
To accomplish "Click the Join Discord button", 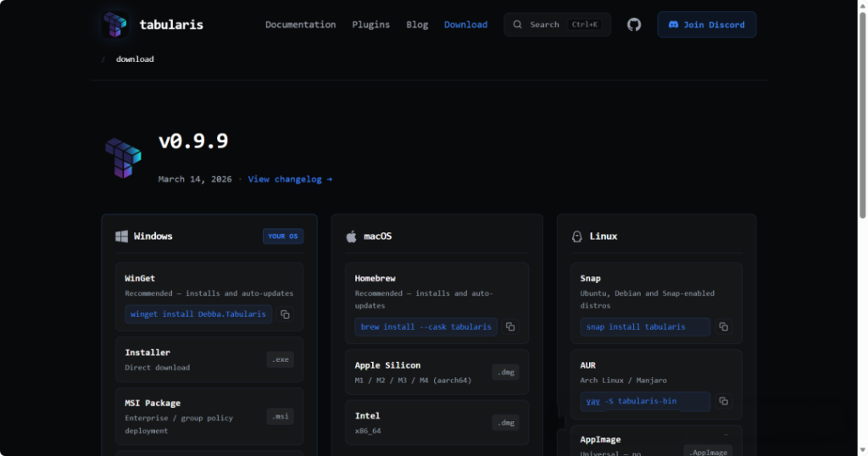I will pyautogui.click(x=706, y=25).
